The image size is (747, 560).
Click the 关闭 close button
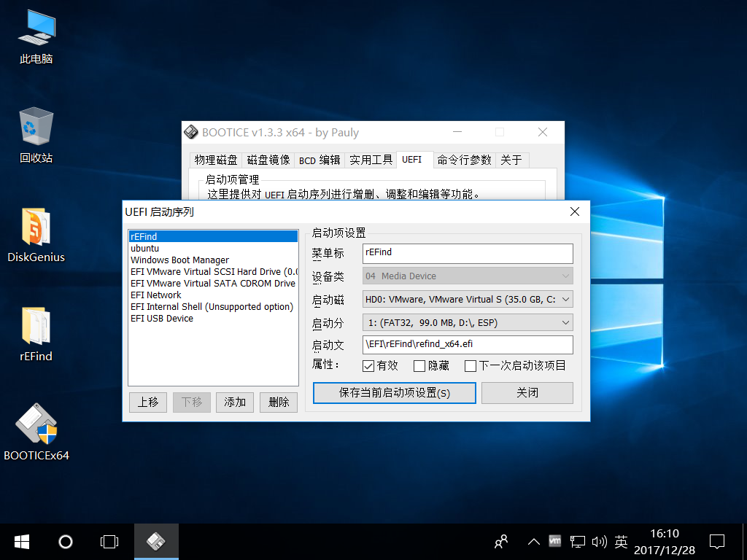point(527,393)
